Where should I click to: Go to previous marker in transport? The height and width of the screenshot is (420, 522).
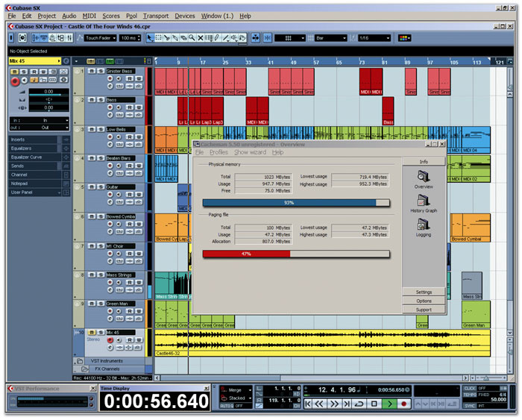307,404
